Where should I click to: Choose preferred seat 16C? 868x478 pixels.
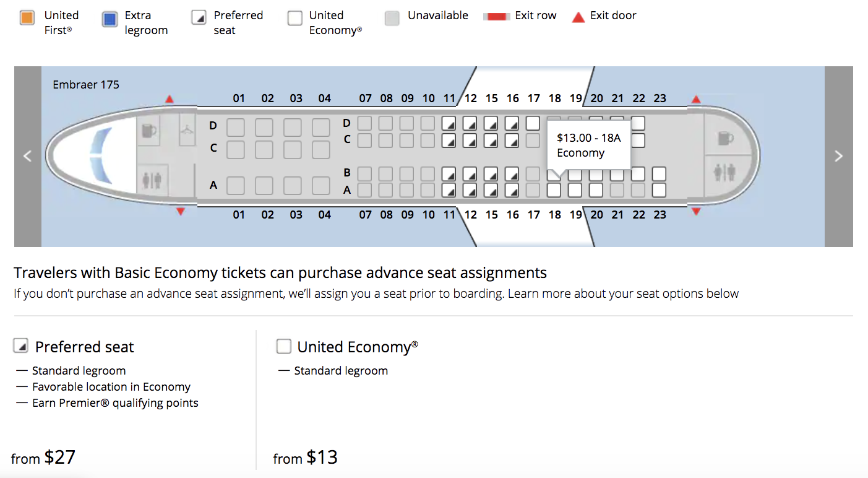pos(512,141)
